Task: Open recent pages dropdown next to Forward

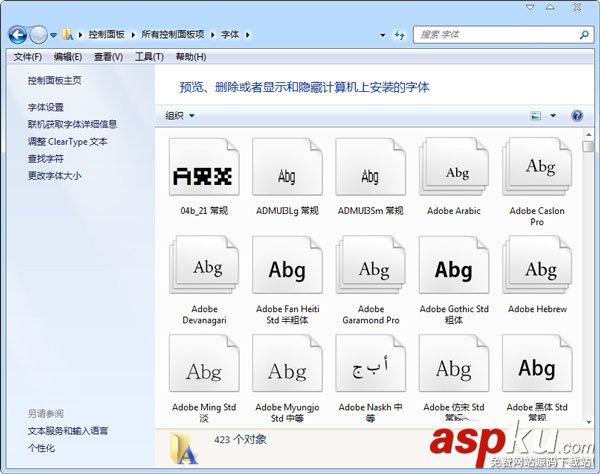Action: 54,35
